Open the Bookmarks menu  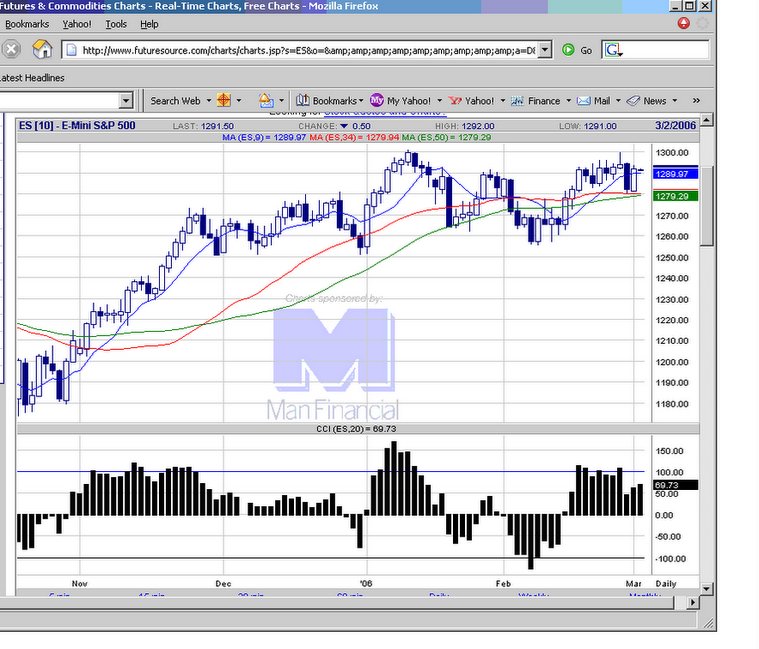pyautogui.click(x=27, y=24)
